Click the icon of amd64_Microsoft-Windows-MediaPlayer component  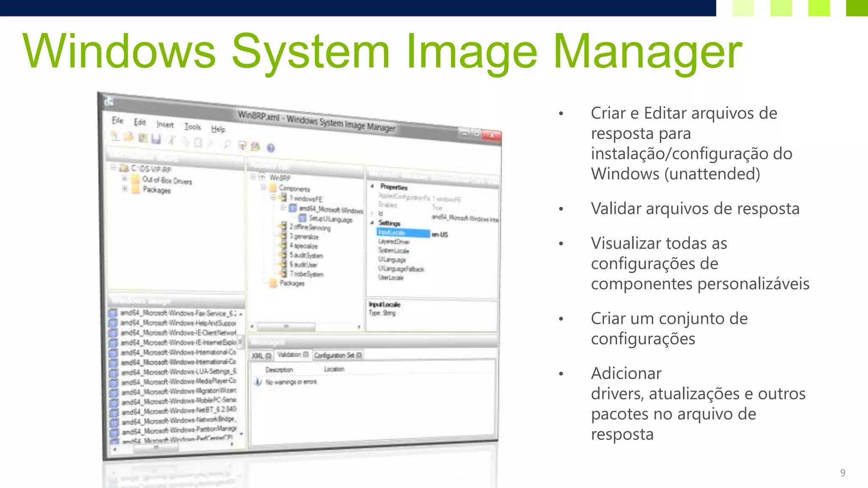click(114, 383)
